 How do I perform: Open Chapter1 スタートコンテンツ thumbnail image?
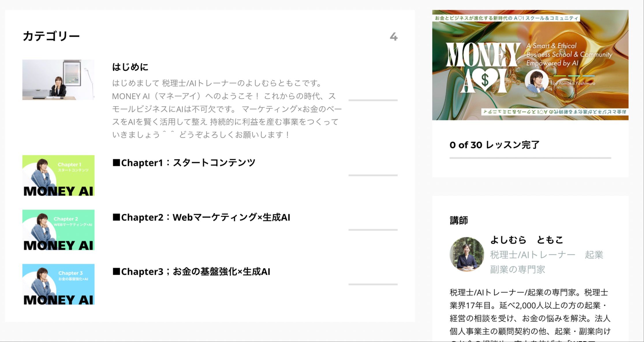pyautogui.click(x=58, y=175)
